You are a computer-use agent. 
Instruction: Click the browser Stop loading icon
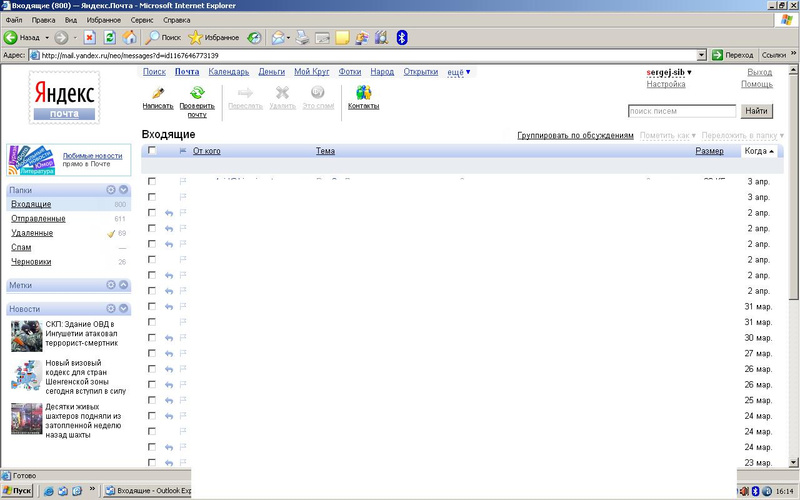click(89, 38)
